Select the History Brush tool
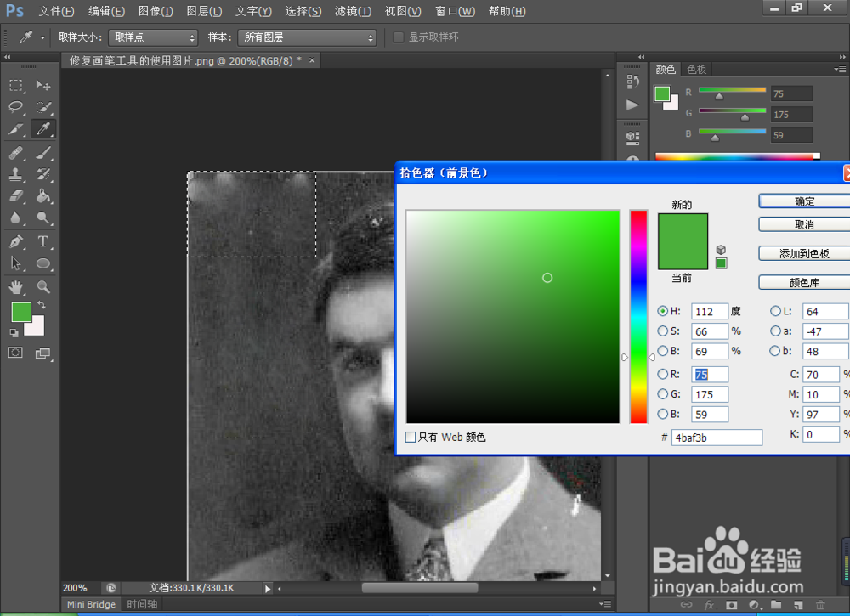Image resolution: width=850 pixels, height=616 pixels. (42, 174)
